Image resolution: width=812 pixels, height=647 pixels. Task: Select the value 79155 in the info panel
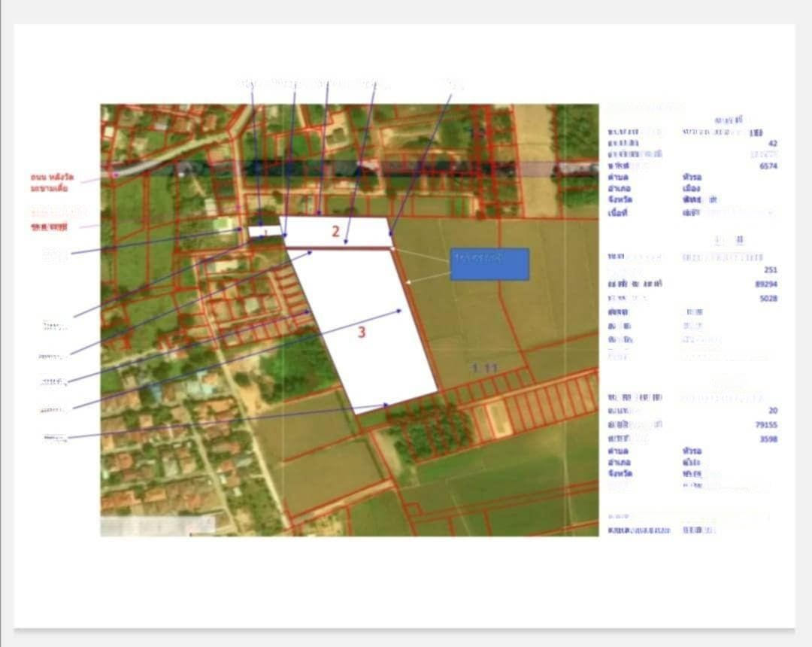coord(765,424)
